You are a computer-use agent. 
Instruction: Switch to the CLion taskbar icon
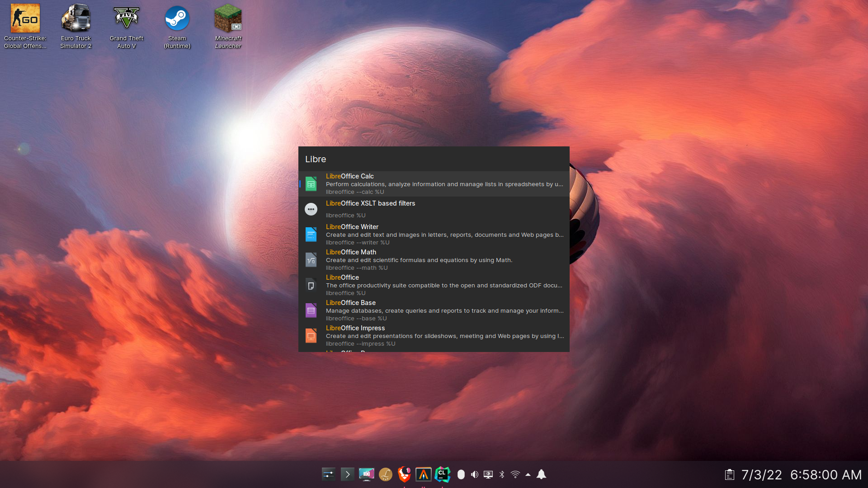443,474
